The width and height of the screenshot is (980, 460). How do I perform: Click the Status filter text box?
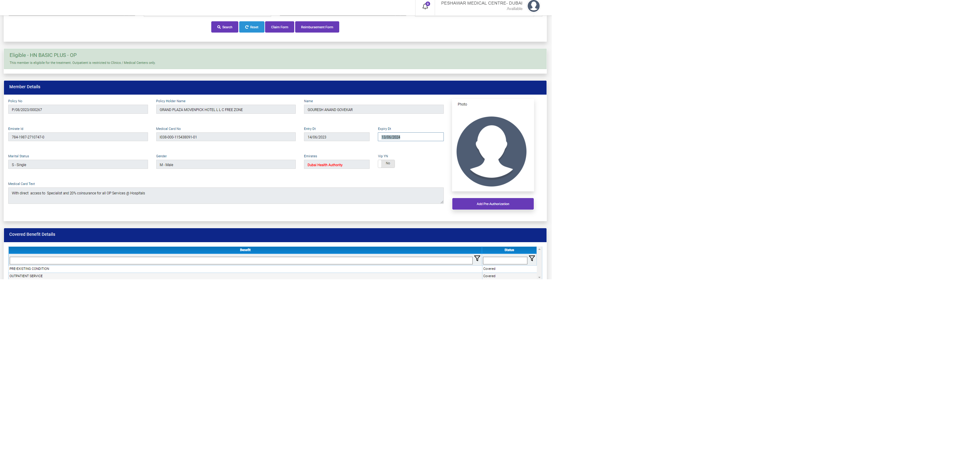(505, 260)
